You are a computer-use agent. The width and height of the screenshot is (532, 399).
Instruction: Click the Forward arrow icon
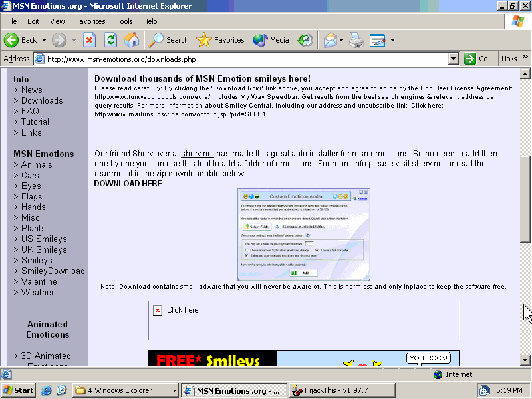tap(59, 40)
